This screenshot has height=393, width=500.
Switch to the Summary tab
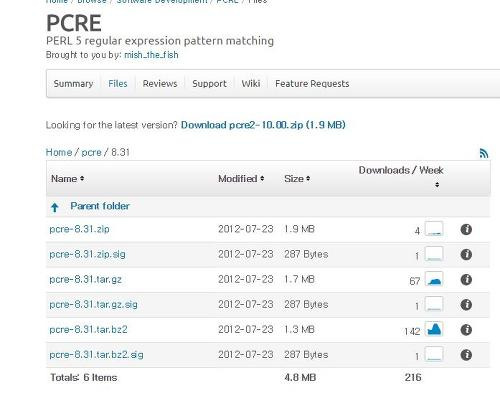point(73,83)
